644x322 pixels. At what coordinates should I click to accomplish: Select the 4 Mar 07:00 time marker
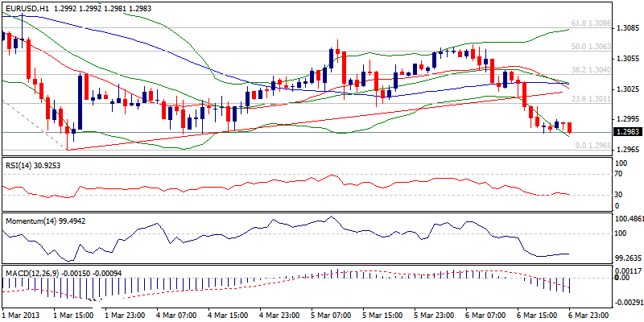(x=175, y=315)
